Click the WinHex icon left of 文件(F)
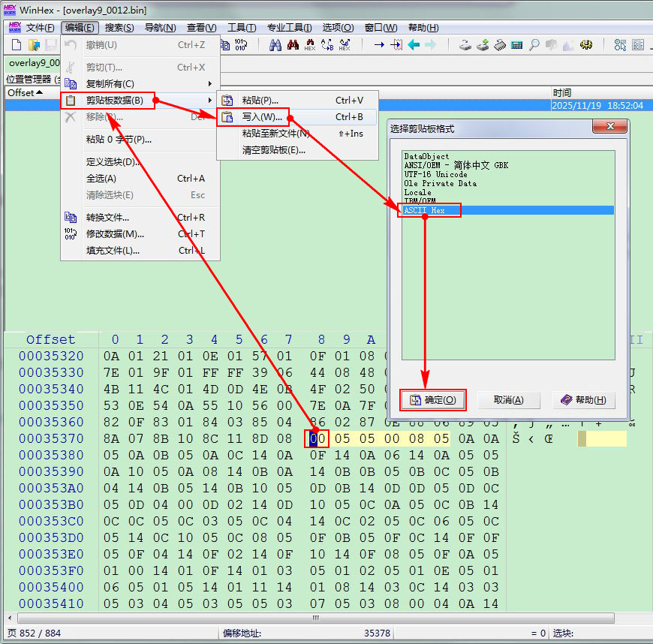 pyautogui.click(x=14, y=28)
